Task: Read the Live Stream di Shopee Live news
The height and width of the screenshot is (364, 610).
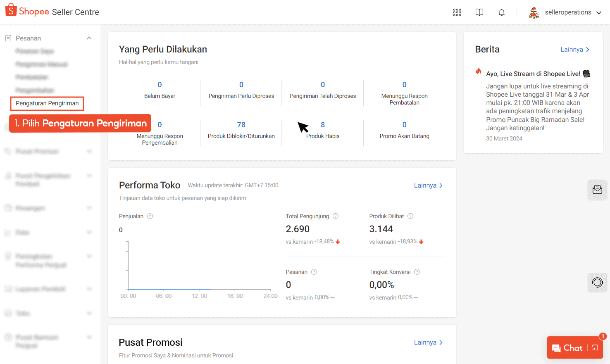Action: [x=533, y=74]
